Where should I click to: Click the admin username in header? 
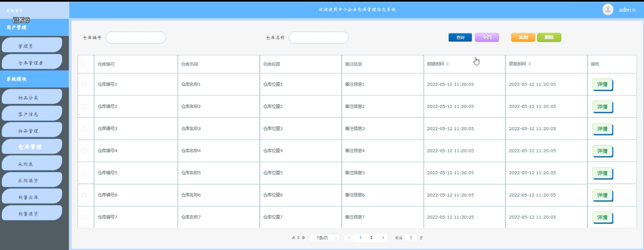pyautogui.click(x=627, y=10)
